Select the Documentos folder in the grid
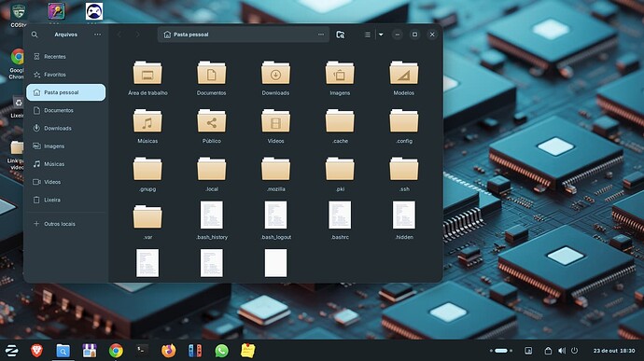 [212, 78]
